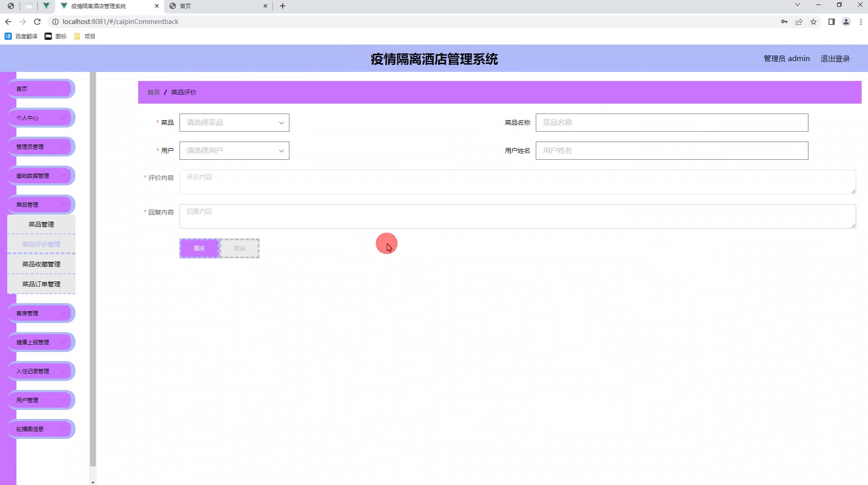This screenshot has height=485, width=868.
Task: Collapse the 菜品管理 sidebar menu
Action: pos(41,204)
